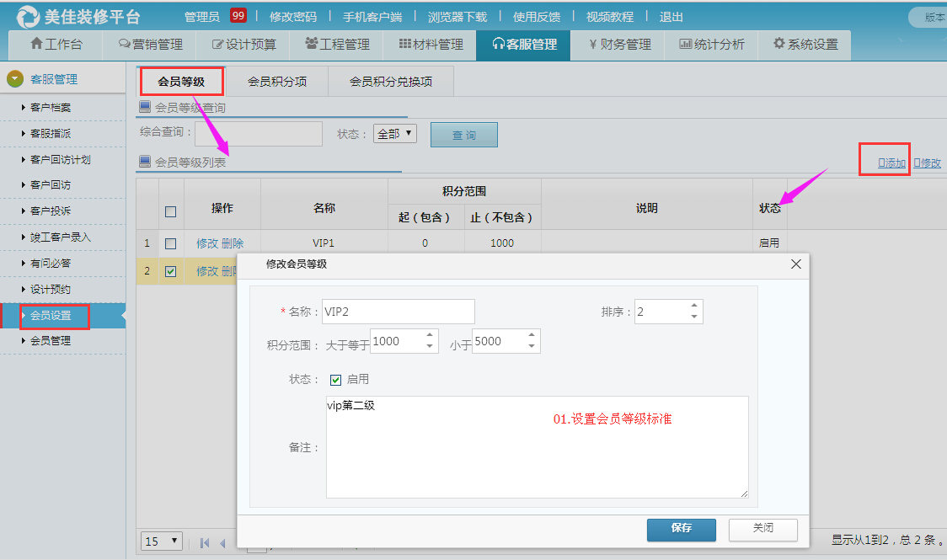Image resolution: width=947 pixels, height=560 pixels.
Task: Click the 保存 button
Action: coord(681,529)
